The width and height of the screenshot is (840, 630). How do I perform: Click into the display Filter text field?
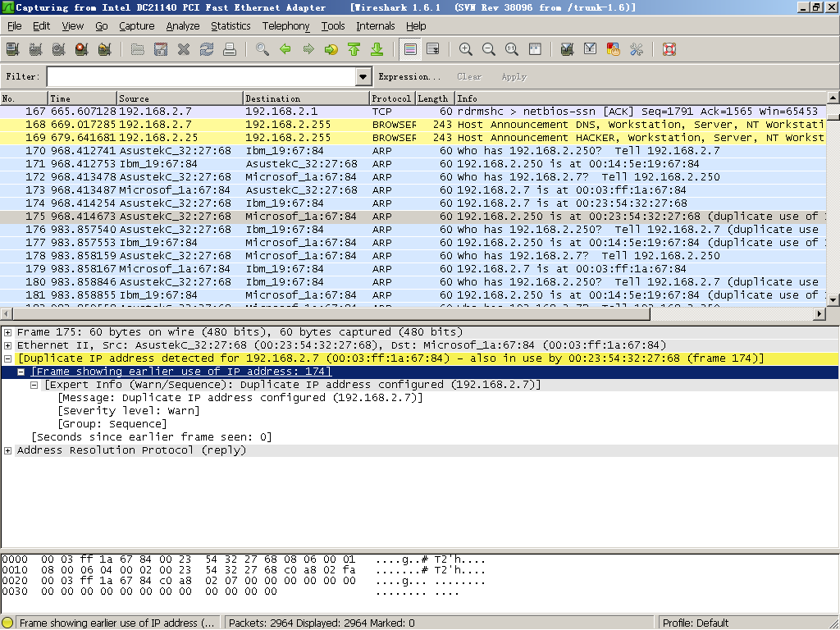(x=202, y=76)
